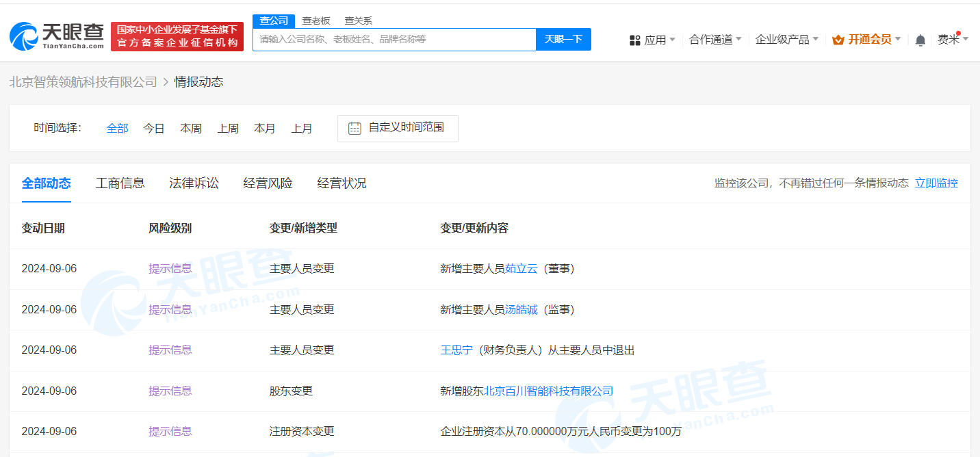Viewport: 980px width, 457px height.
Task: Open the 应用 grid icon
Action: pos(634,40)
